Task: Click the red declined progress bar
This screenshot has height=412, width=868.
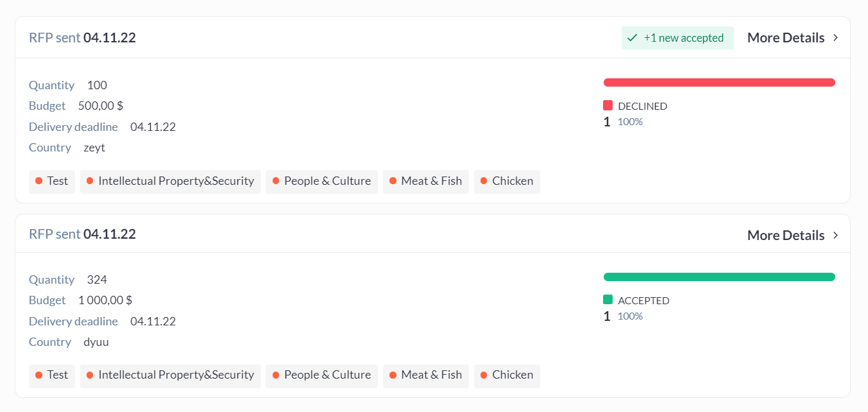Action: click(x=719, y=82)
